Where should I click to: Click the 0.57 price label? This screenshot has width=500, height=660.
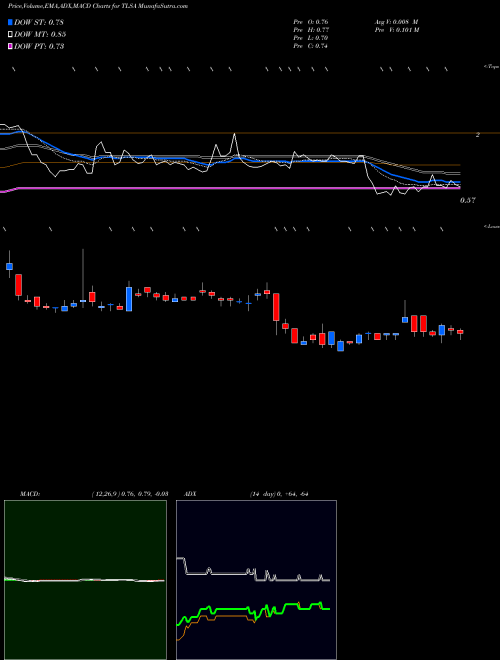[x=468, y=200]
